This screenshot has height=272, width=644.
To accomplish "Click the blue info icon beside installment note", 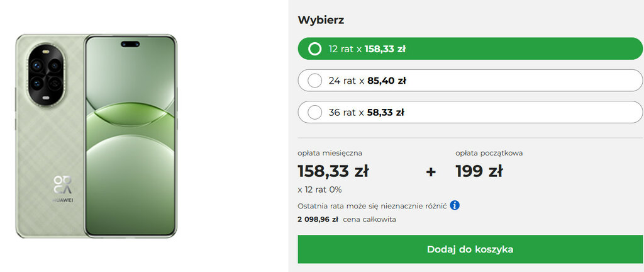I will pyautogui.click(x=455, y=205).
